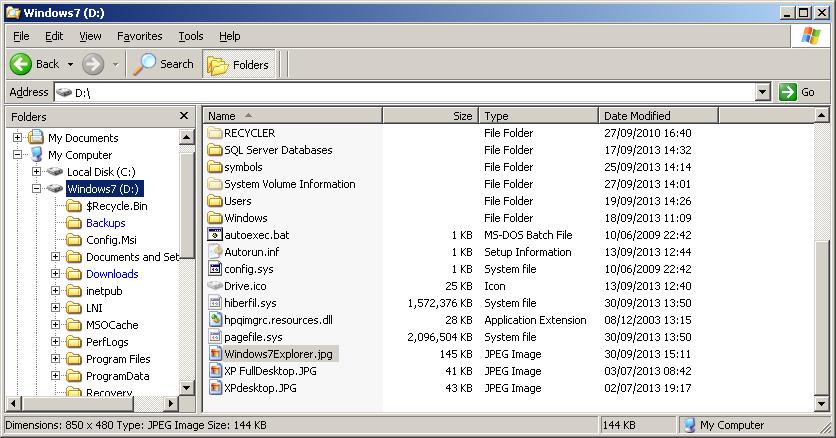
Task: Click the '27/09/2010 16:40' date cell
Action: pos(648,133)
